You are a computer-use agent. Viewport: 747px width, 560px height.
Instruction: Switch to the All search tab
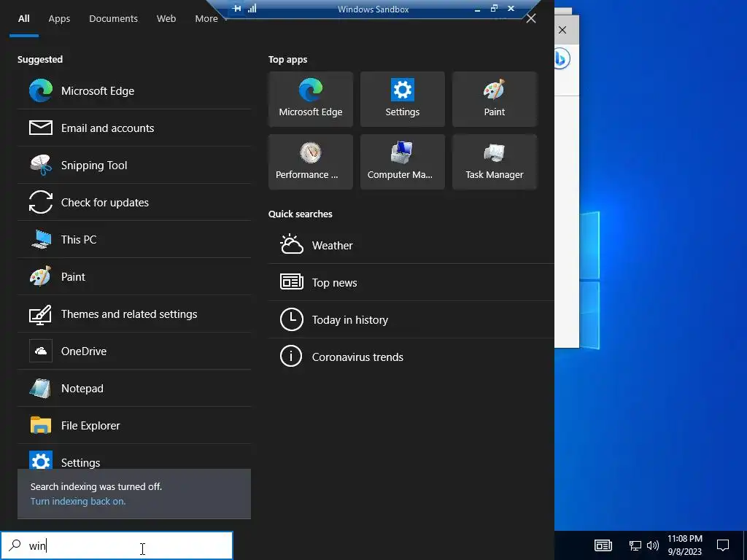click(24, 18)
